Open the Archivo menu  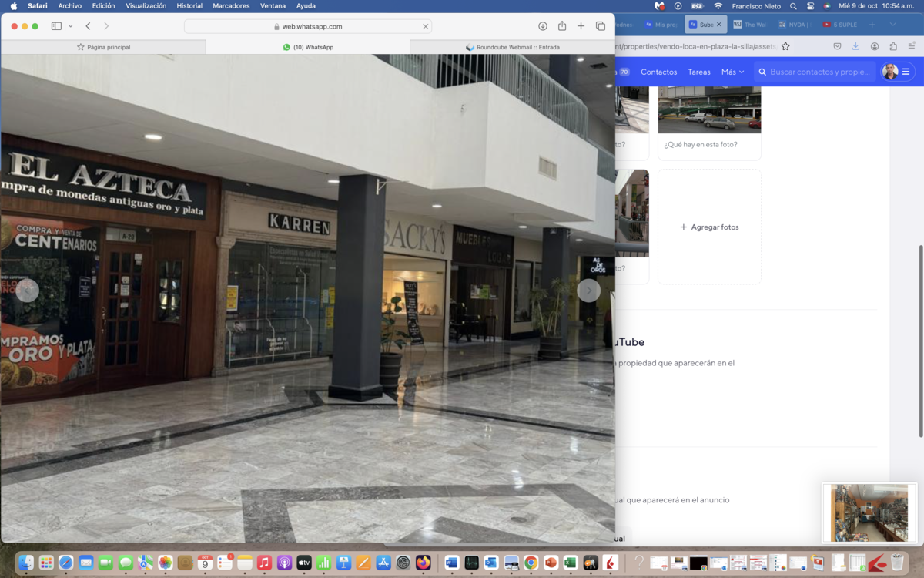pyautogui.click(x=69, y=5)
